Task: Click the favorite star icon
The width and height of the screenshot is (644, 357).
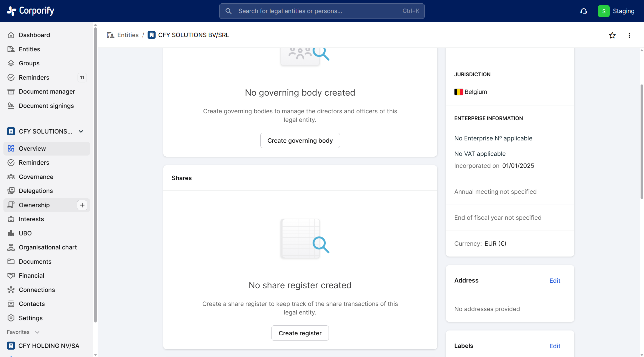Action: 612,35
